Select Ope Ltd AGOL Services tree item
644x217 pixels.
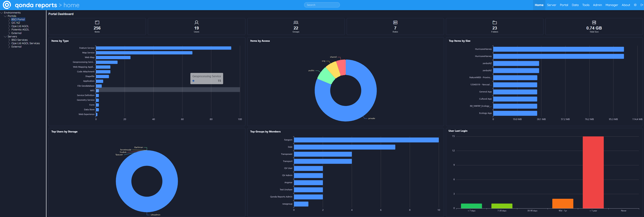pos(25,43)
